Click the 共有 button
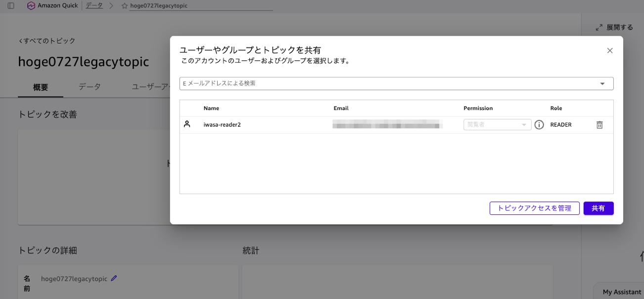 click(598, 208)
